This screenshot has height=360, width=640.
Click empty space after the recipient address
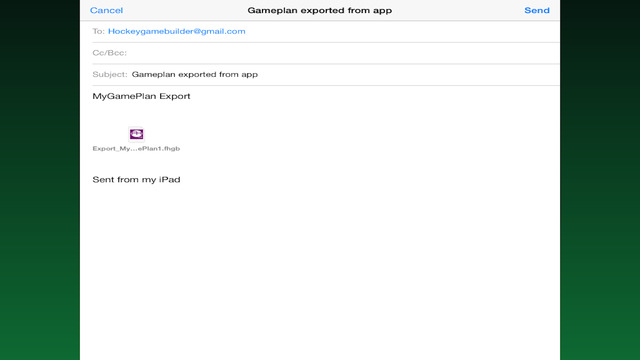pos(402,31)
